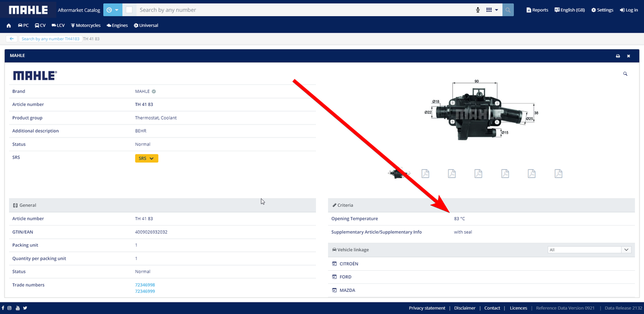Open the last PDF document icon
Screen dimensions: 644x314
click(558, 173)
